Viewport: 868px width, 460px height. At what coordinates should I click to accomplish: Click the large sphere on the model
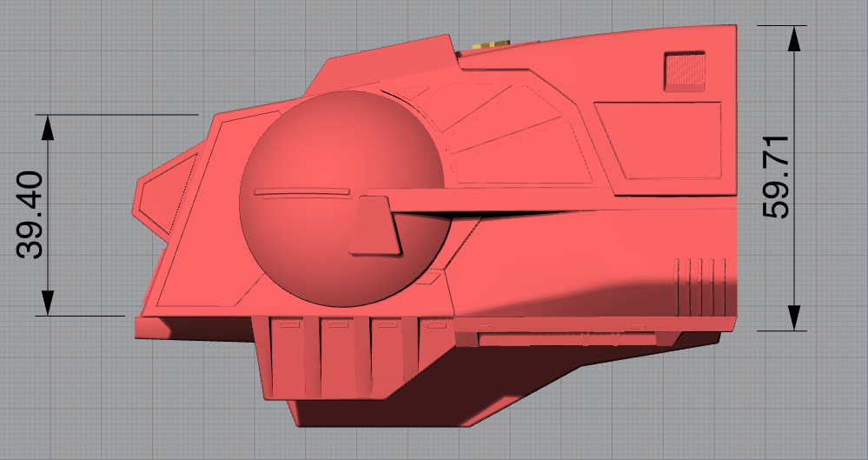click(344, 199)
